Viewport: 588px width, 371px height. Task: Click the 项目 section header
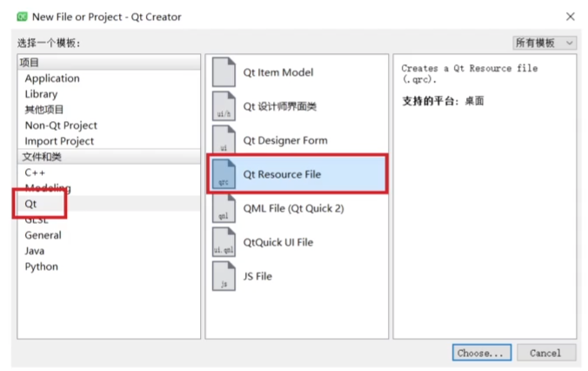109,63
